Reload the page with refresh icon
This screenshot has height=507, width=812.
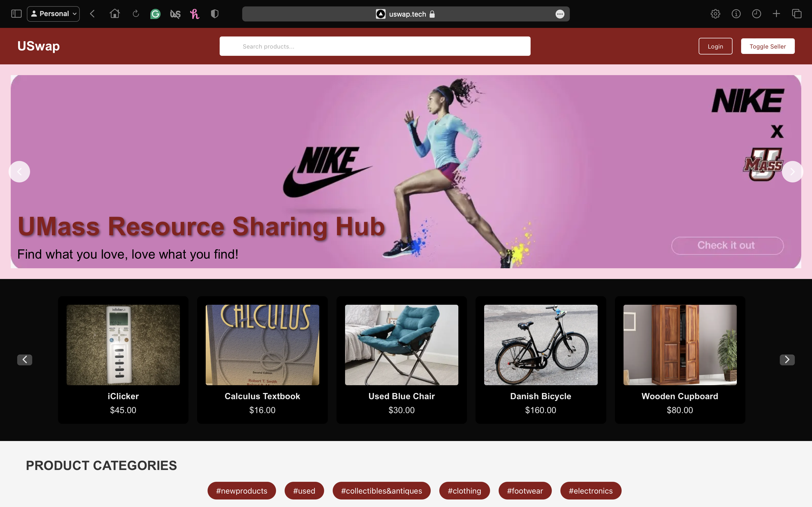pos(136,14)
